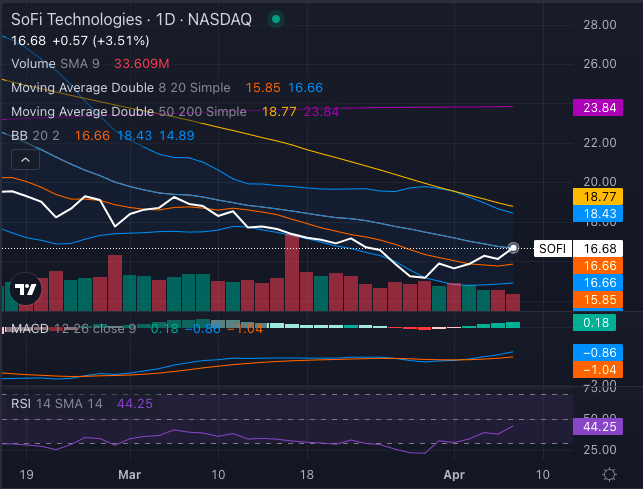Click the green market status dot
Viewport: 643px width, 489px height.
tap(275, 19)
